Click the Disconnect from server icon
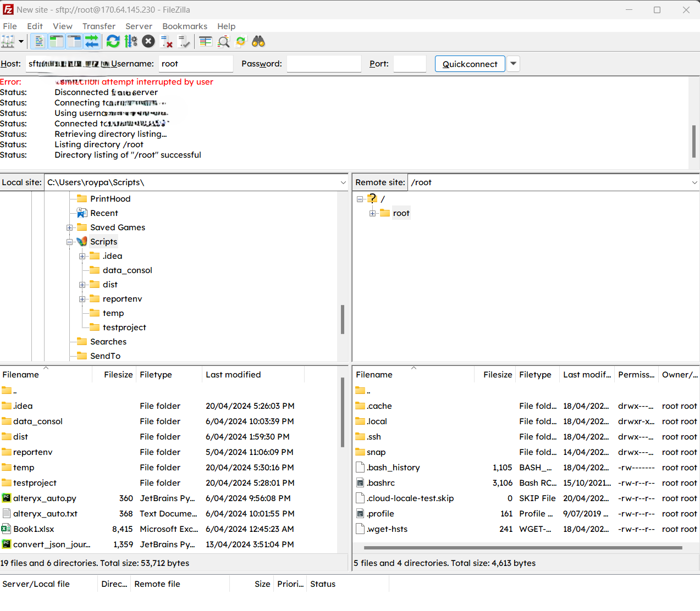Viewport: 700px width, 611px height. tap(167, 42)
